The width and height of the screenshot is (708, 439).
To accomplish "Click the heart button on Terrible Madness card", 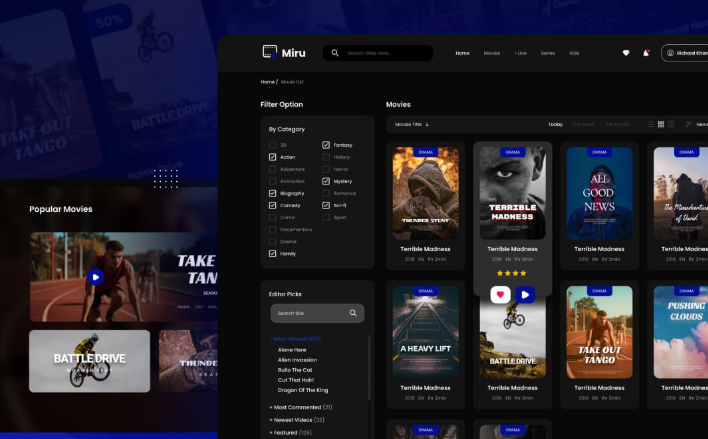I will tap(501, 294).
